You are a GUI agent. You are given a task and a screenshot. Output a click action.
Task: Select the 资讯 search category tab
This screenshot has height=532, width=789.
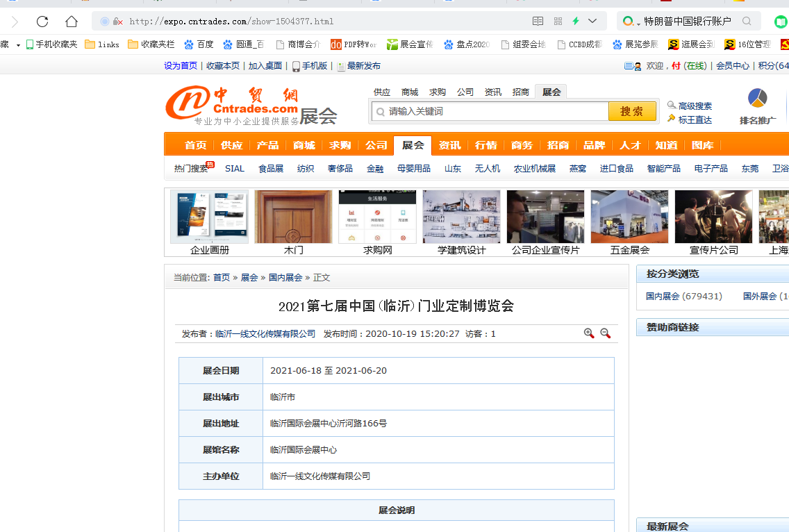492,92
